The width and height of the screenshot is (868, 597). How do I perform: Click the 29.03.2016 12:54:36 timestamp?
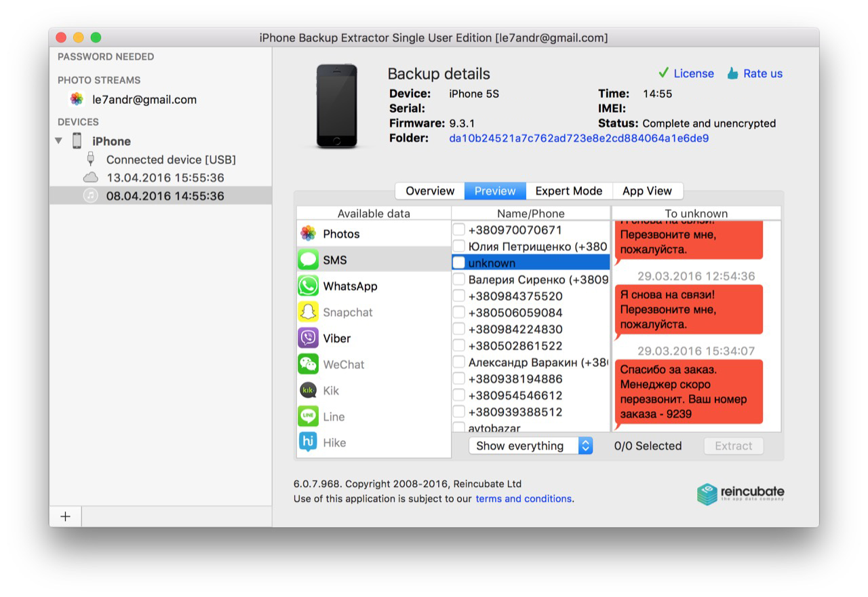696,276
